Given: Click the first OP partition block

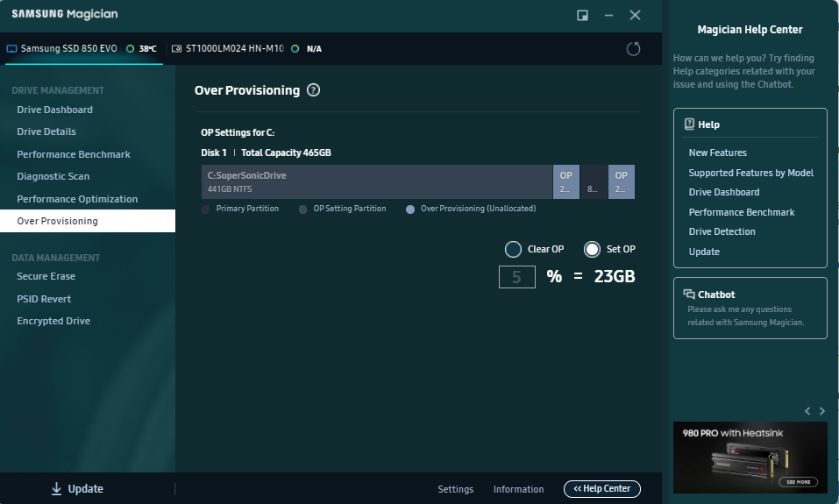Looking at the screenshot, I should [x=566, y=182].
